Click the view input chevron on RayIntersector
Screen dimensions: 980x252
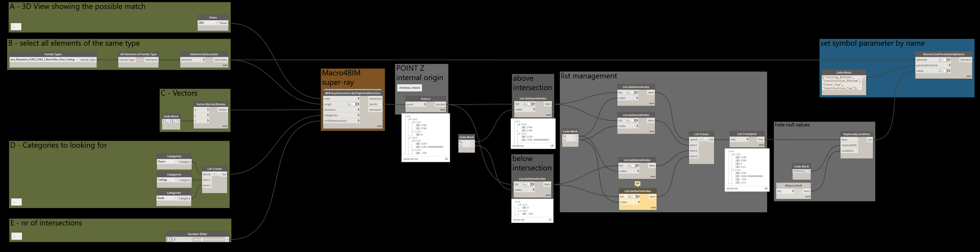coord(359,99)
